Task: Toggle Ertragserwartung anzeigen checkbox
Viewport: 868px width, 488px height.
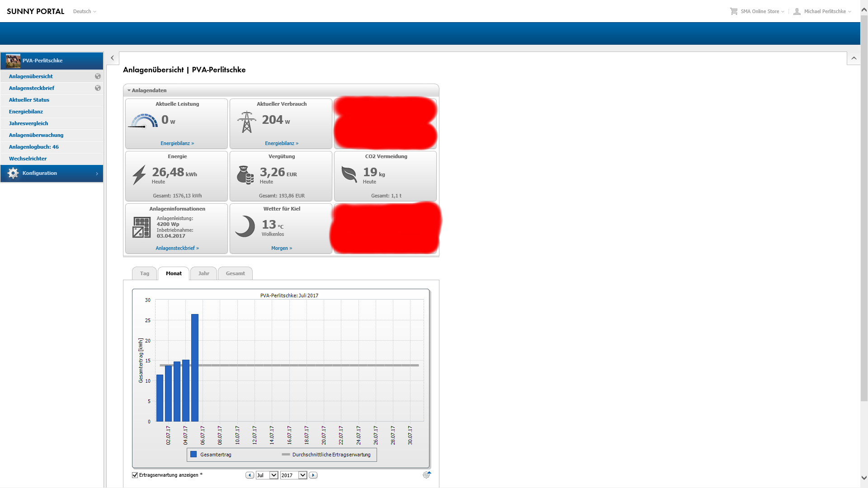Action: 135,475
